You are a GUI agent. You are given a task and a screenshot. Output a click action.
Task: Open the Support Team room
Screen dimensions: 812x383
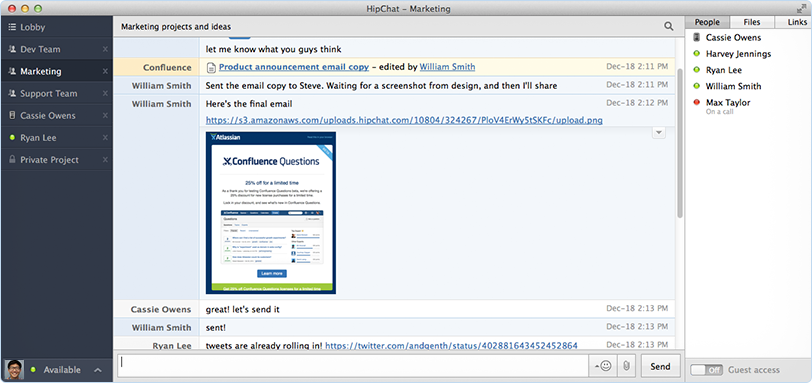pos(56,94)
